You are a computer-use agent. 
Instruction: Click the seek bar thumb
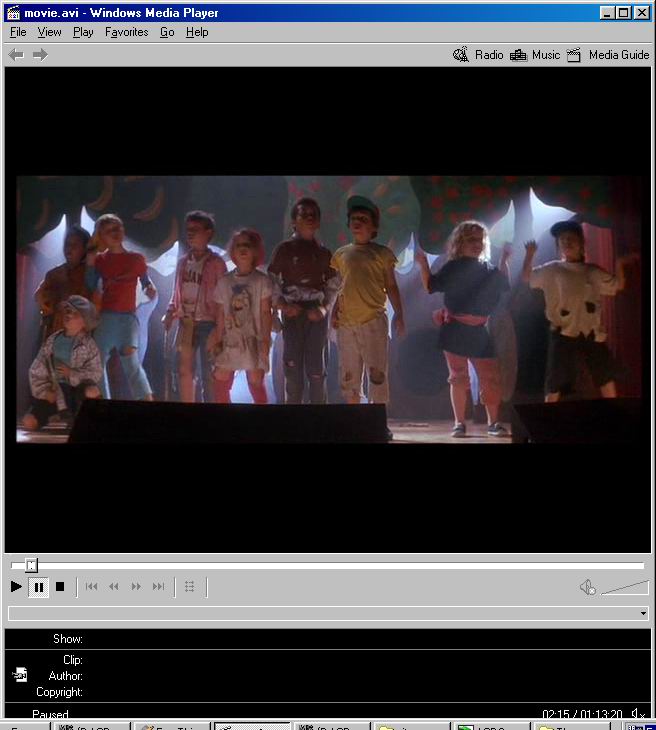[x=31, y=566]
